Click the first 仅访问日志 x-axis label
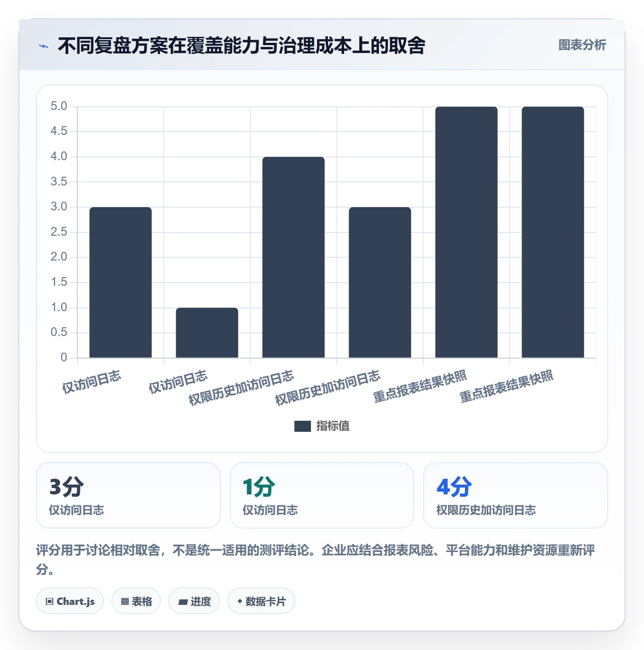 [92, 382]
